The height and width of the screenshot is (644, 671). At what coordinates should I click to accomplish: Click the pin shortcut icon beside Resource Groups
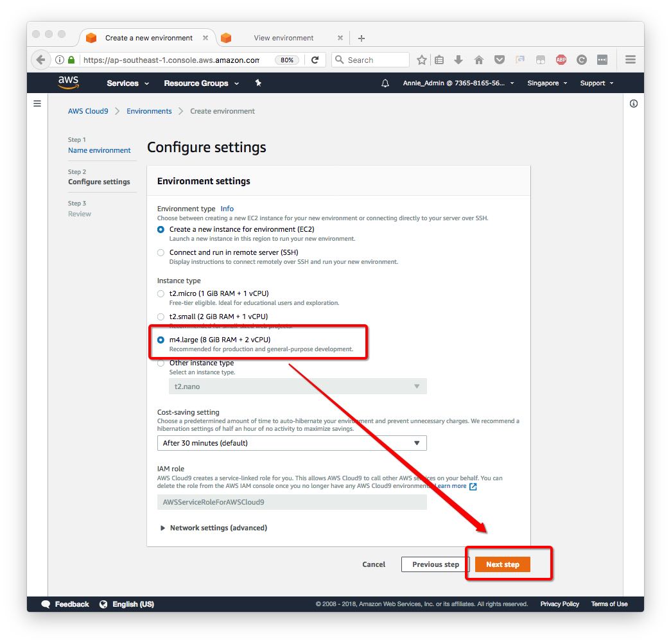coord(258,83)
